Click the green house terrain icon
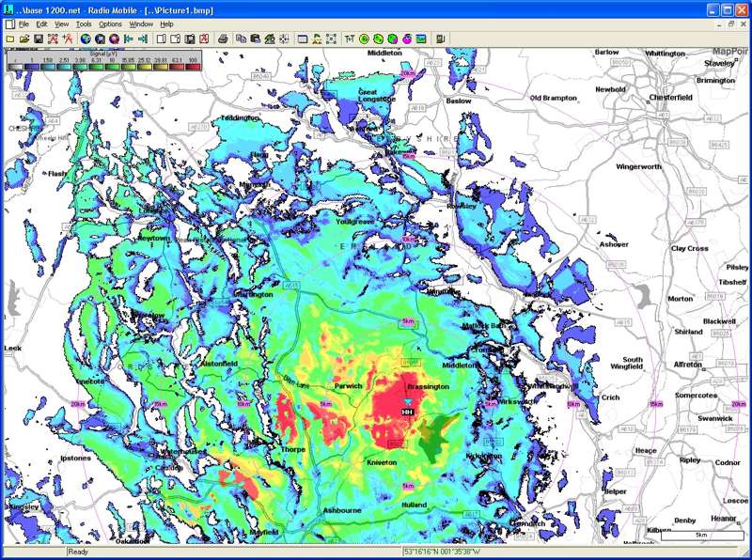752x560 pixels. 270,39
